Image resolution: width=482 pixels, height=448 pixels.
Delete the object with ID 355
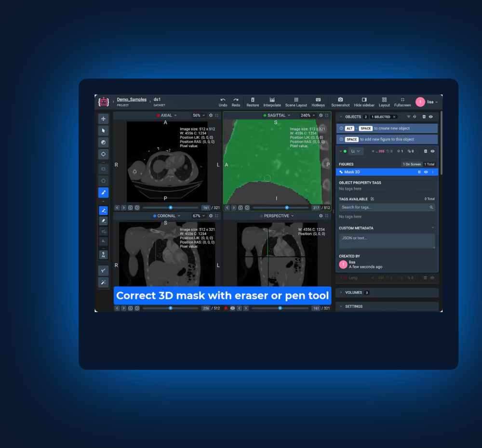426,151
